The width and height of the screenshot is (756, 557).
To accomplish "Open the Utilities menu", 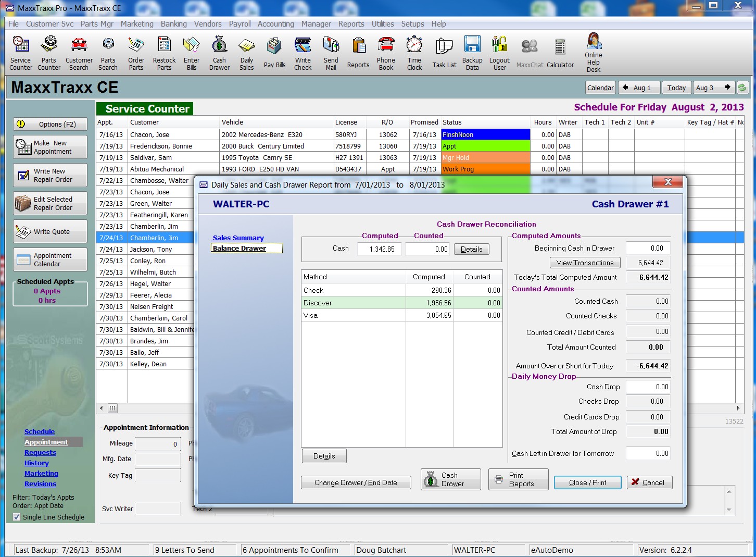I will 383,24.
